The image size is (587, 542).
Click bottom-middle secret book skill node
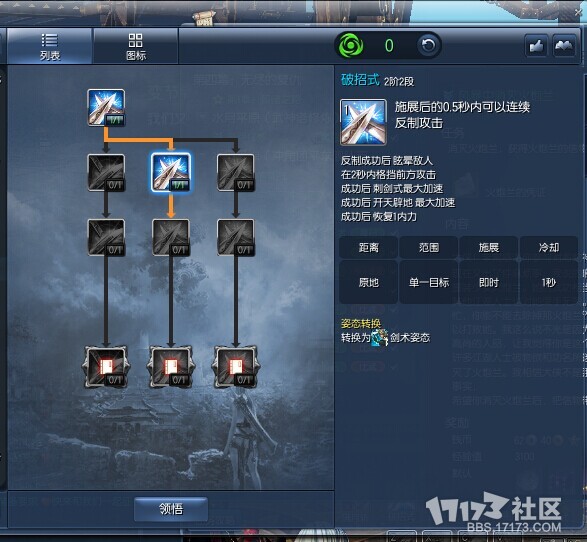click(x=171, y=367)
